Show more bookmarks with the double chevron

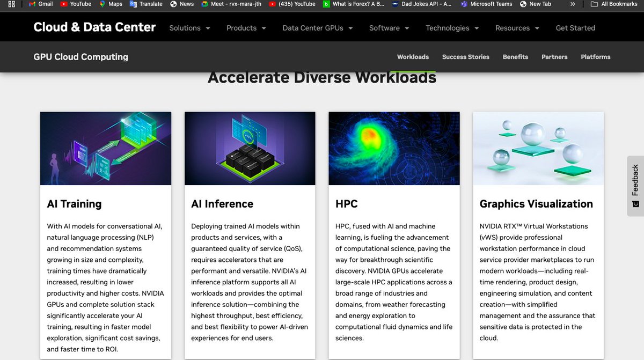(573, 4)
